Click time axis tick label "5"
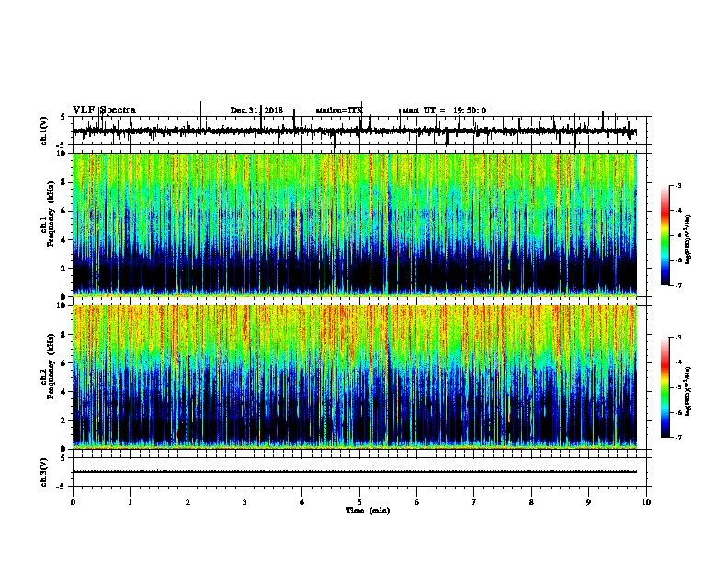The image size is (728, 563). point(359,502)
